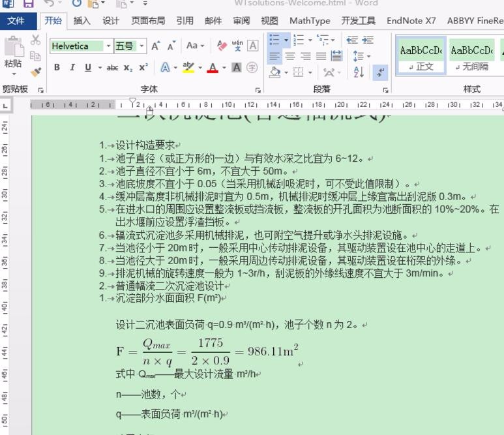Open the 视图 View tab
The image size is (504, 435).
click(x=269, y=21)
